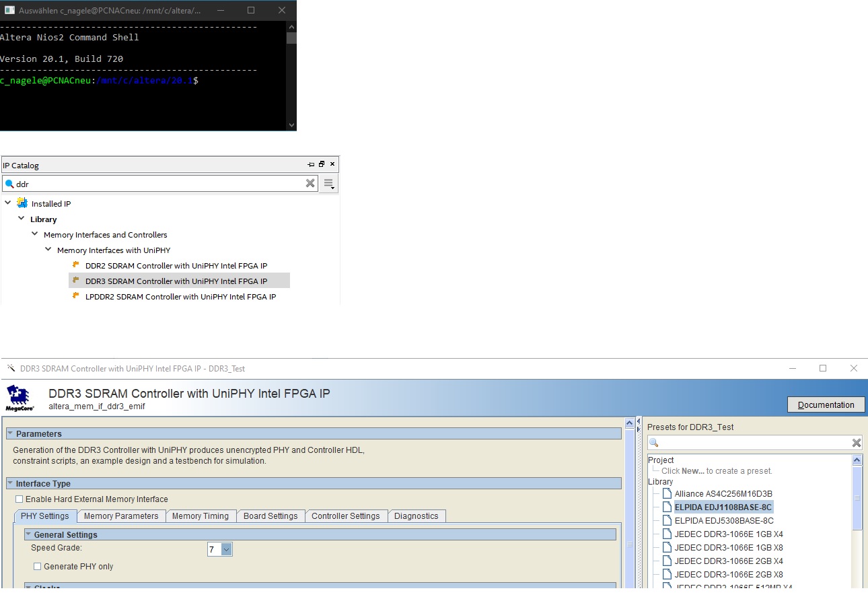
Task: Enable Hard External Memory Interface checkbox
Action: [19, 499]
